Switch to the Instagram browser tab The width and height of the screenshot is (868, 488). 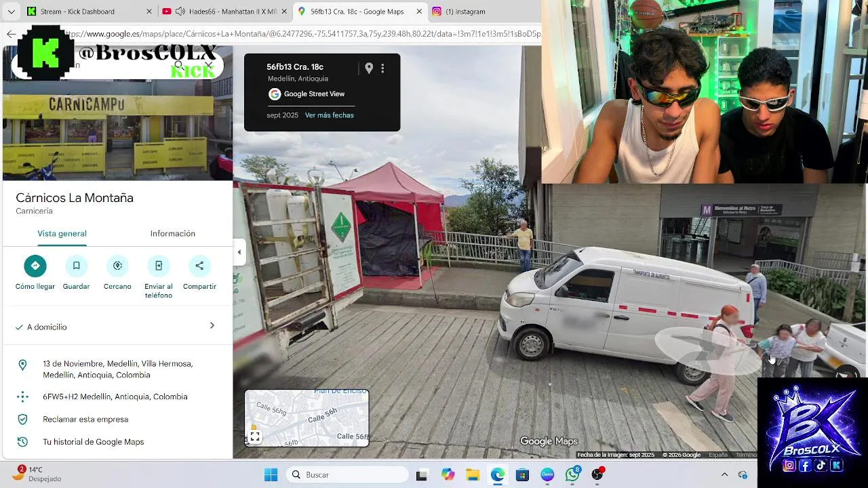(x=484, y=12)
